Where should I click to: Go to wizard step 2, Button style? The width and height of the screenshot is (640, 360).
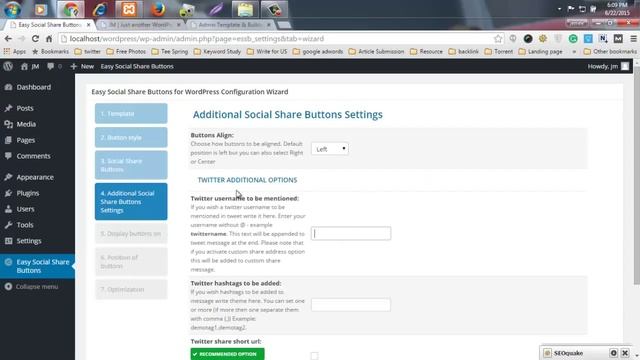click(131, 138)
